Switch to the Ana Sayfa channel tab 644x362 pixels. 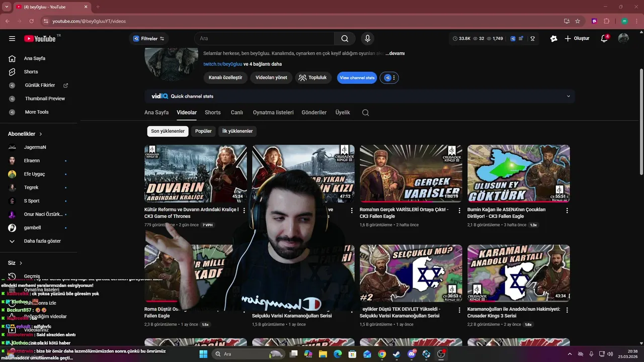click(156, 113)
